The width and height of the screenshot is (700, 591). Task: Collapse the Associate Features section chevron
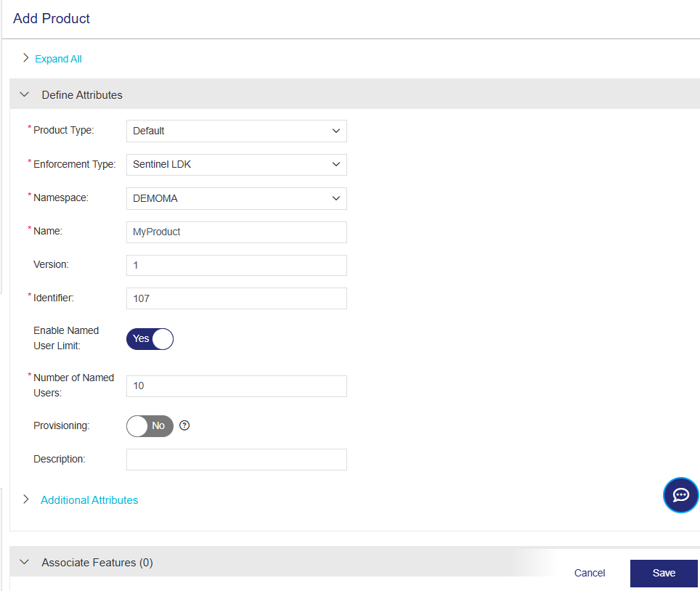tap(24, 562)
